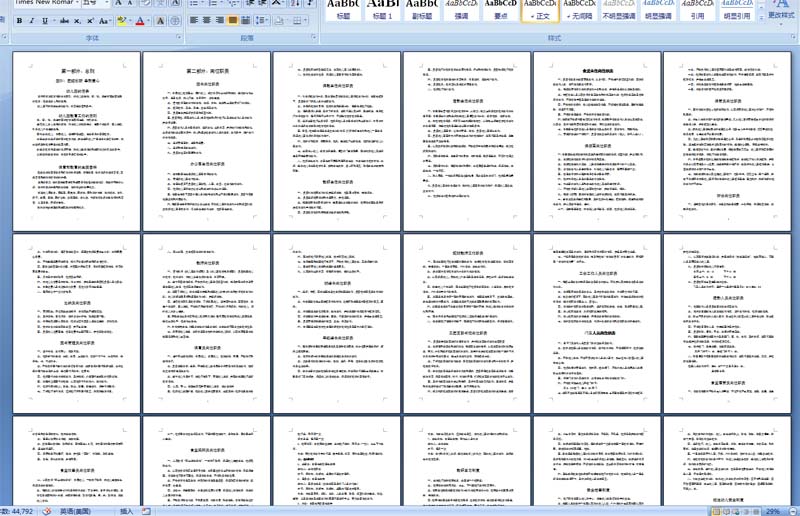
Task: Apply the 标题 style
Action: 343,9
